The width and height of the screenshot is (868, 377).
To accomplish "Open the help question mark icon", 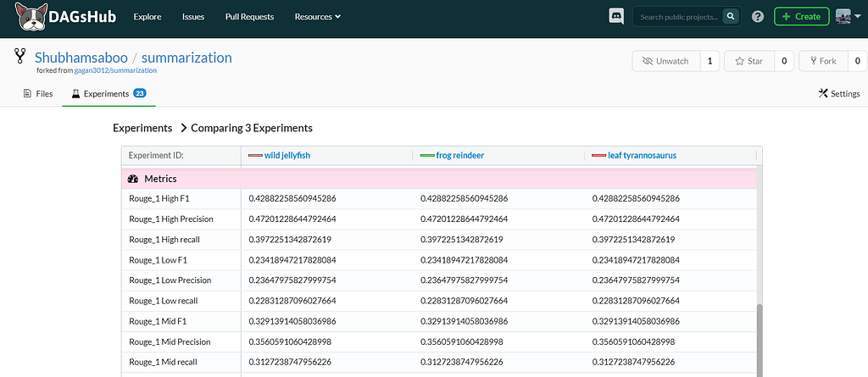I will point(757,17).
